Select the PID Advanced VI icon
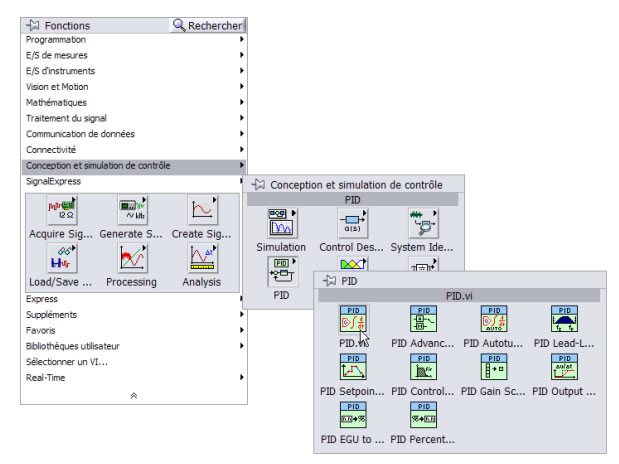This screenshot has width=619, height=464. click(x=424, y=319)
